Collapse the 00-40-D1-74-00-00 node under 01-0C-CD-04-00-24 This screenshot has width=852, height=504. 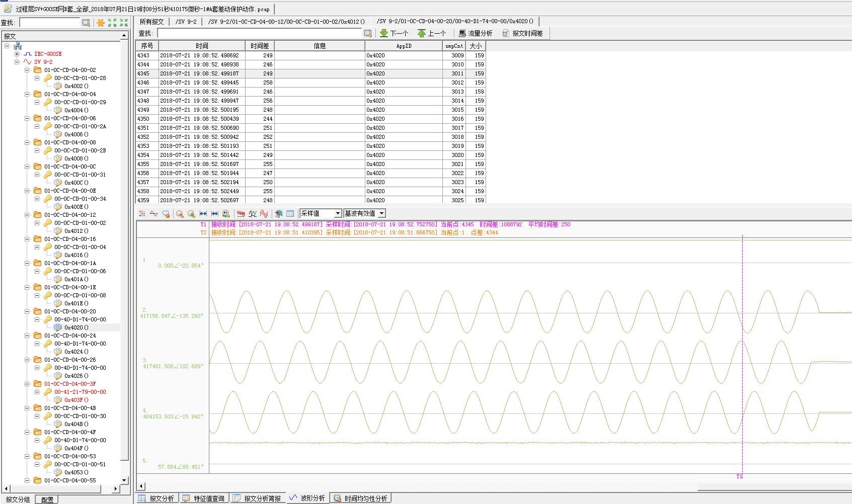point(37,344)
